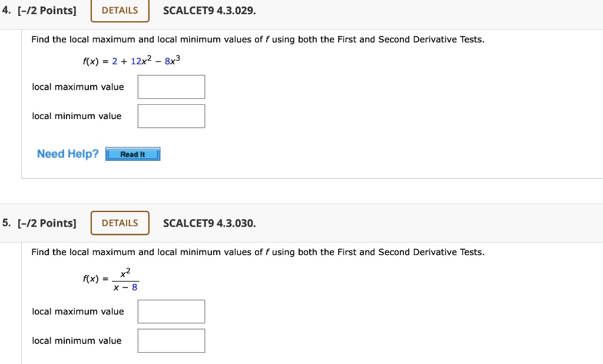
Task: Select the SCALCET9 4.3.030 problem title
Action: [x=209, y=223]
